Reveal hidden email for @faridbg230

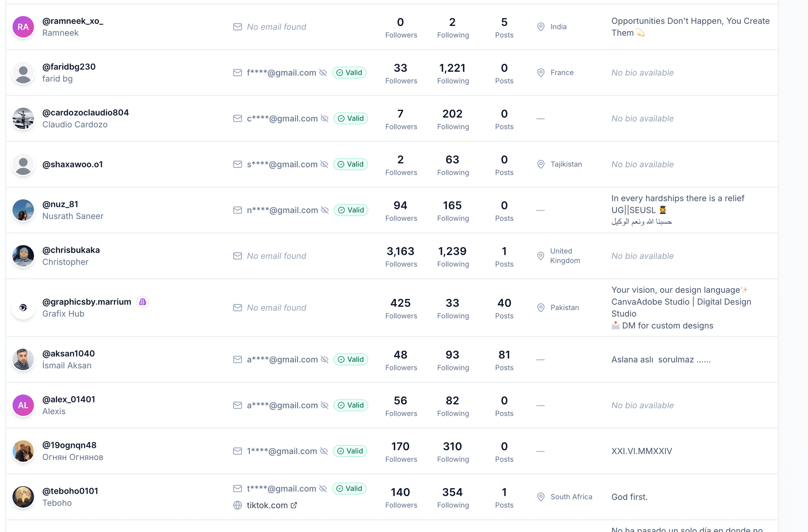[323, 73]
